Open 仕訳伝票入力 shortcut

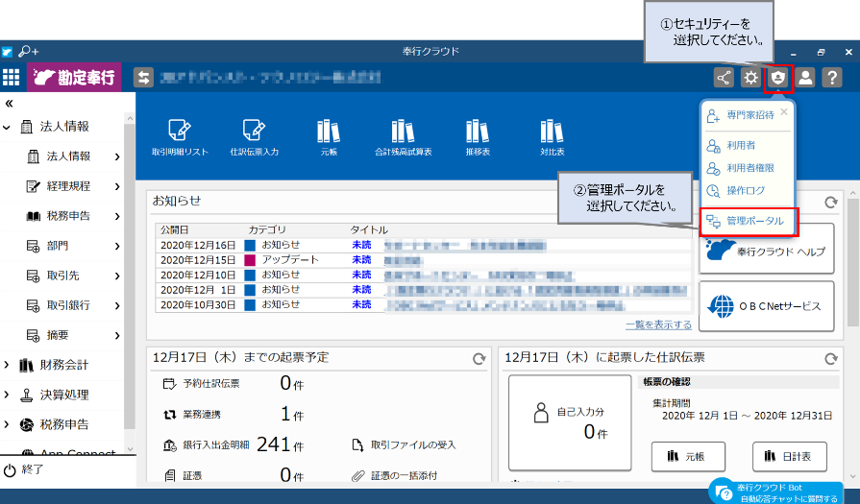click(254, 137)
